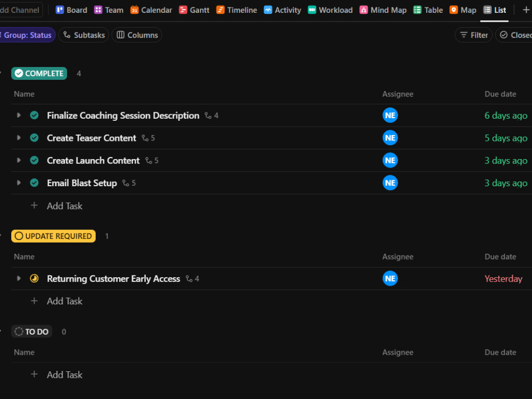This screenshot has width=532, height=399.
Task: Click NE assignee avatar for Returning Customer Early Access
Action: [390, 279]
